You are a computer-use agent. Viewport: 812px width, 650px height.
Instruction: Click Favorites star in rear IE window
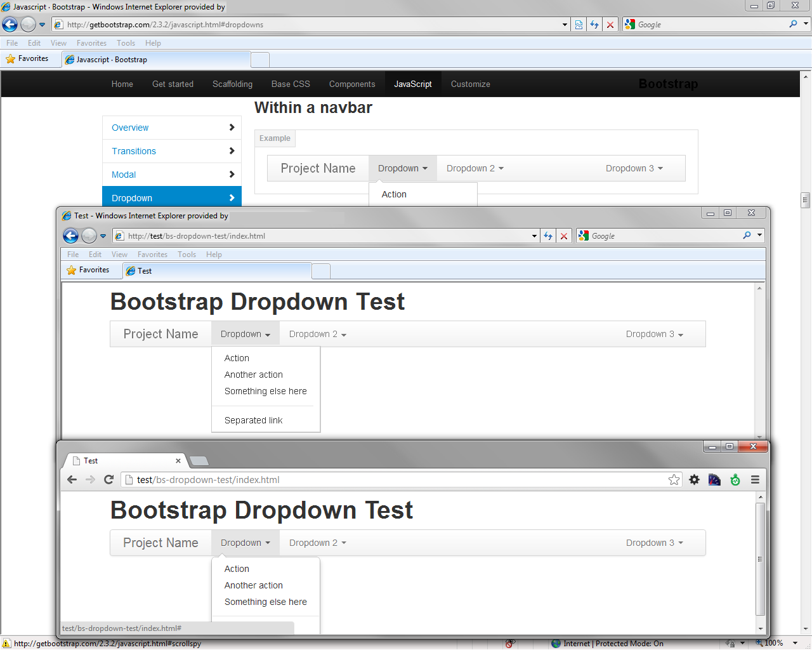10,58
